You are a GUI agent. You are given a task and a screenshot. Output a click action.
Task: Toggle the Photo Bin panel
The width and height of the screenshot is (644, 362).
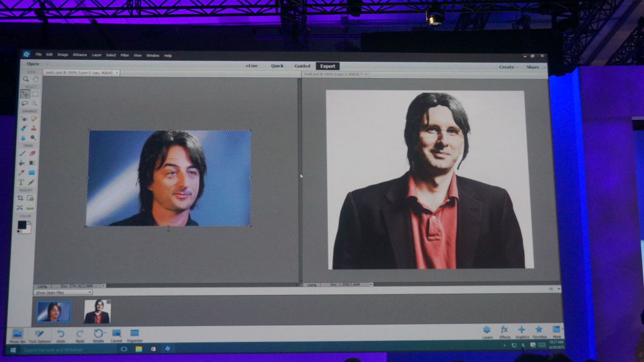[17, 334]
